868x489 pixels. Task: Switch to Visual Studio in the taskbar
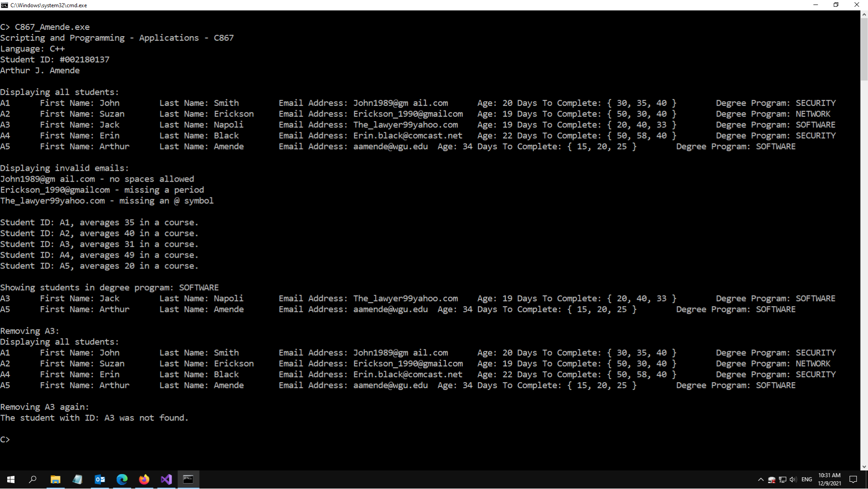(x=166, y=479)
